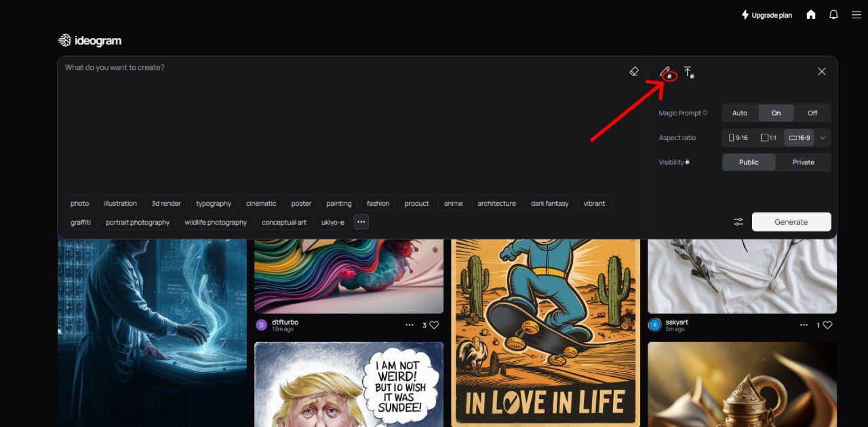The height and width of the screenshot is (427, 868).
Task: Click Upgrade plan
Action: pos(766,15)
